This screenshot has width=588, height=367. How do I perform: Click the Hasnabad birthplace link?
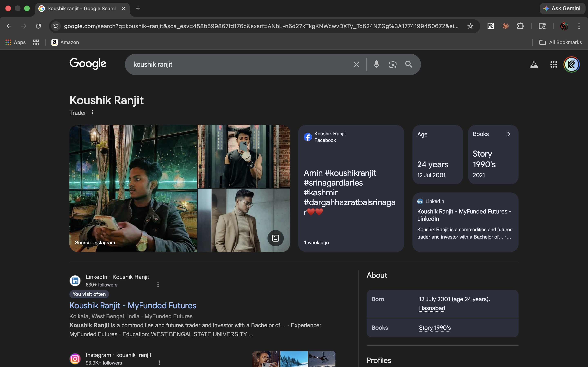click(432, 308)
